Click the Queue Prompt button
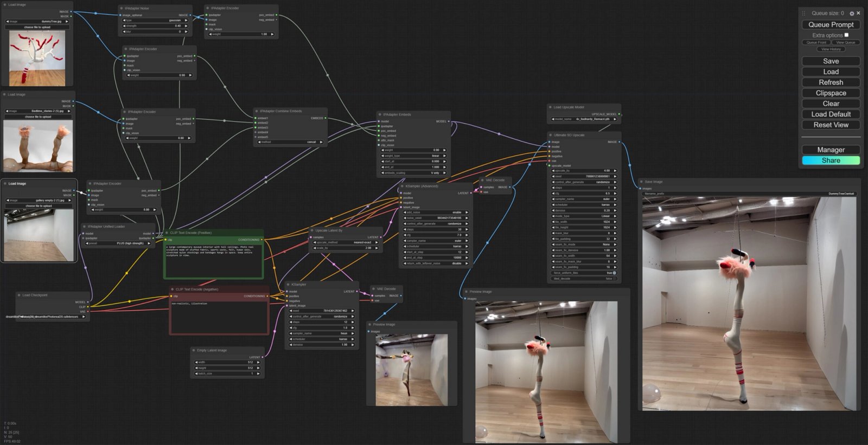The width and height of the screenshot is (868, 445). pyautogui.click(x=831, y=24)
